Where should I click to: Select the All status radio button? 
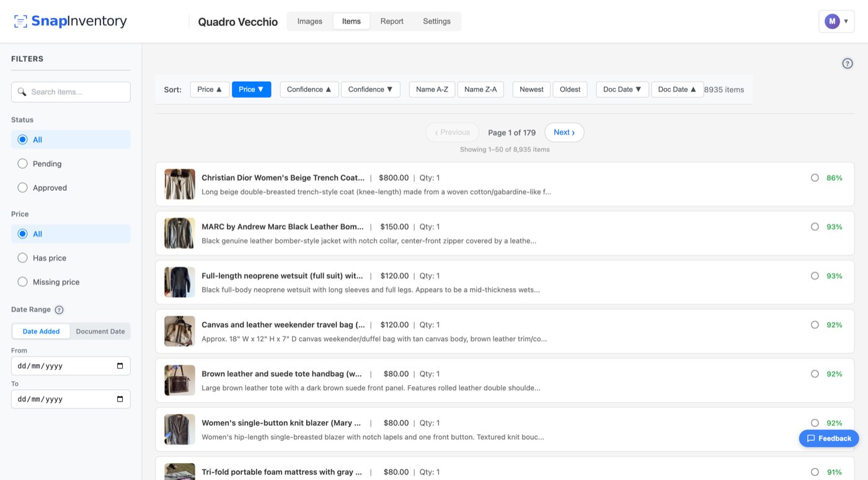[22, 139]
